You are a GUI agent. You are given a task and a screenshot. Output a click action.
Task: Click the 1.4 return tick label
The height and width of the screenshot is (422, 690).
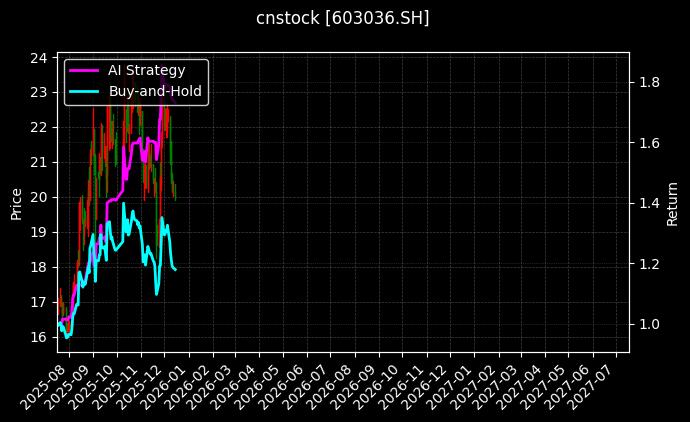point(649,203)
